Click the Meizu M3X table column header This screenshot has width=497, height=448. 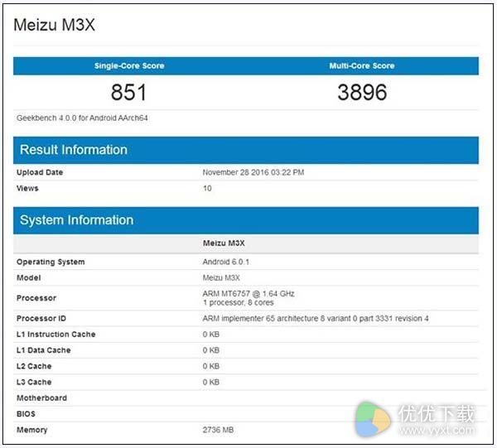(224, 243)
